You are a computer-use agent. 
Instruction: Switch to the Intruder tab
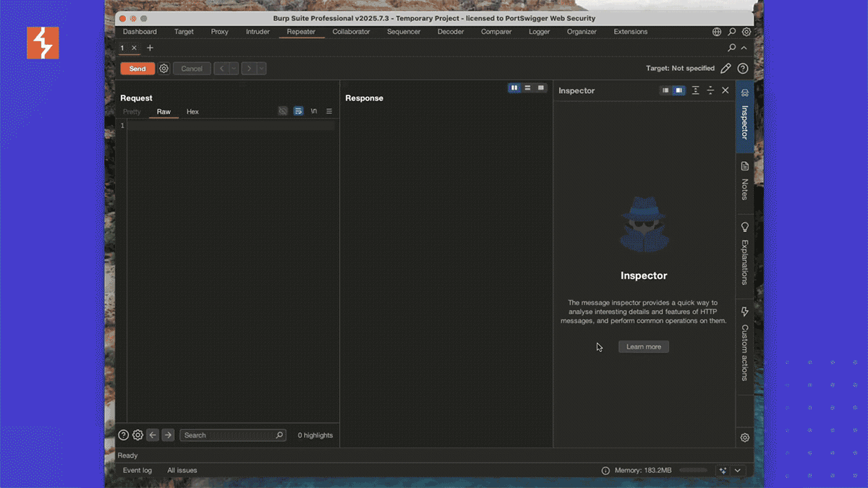pyautogui.click(x=258, y=32)
